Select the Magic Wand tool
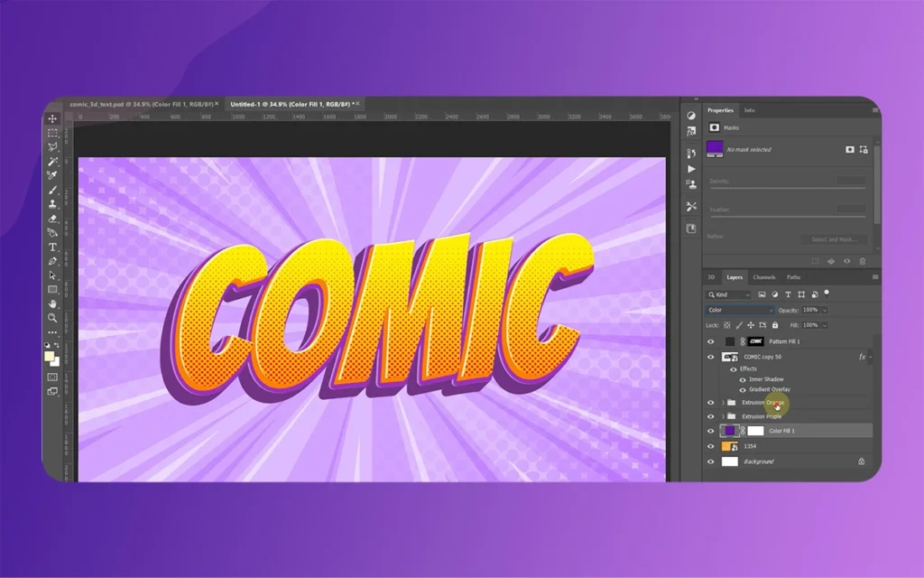The height and width of the screenshot is (578, 924). tap(52, 161)
